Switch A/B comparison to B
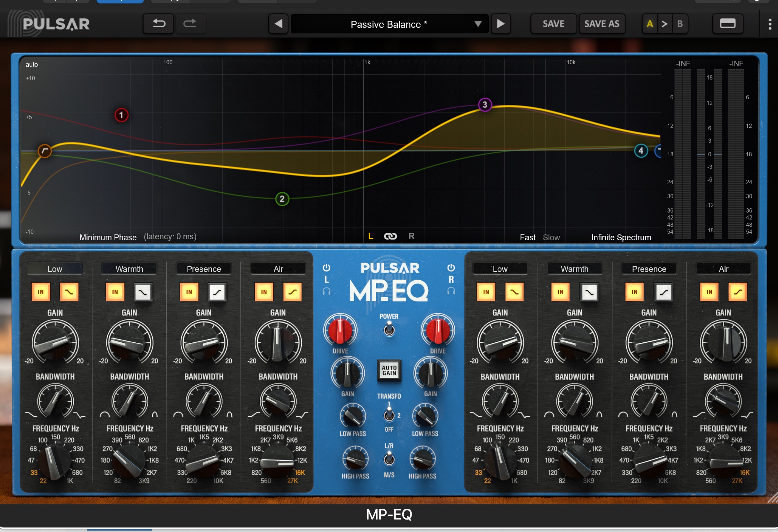Viewport: 778px width, 532px height. coord(680,24)
